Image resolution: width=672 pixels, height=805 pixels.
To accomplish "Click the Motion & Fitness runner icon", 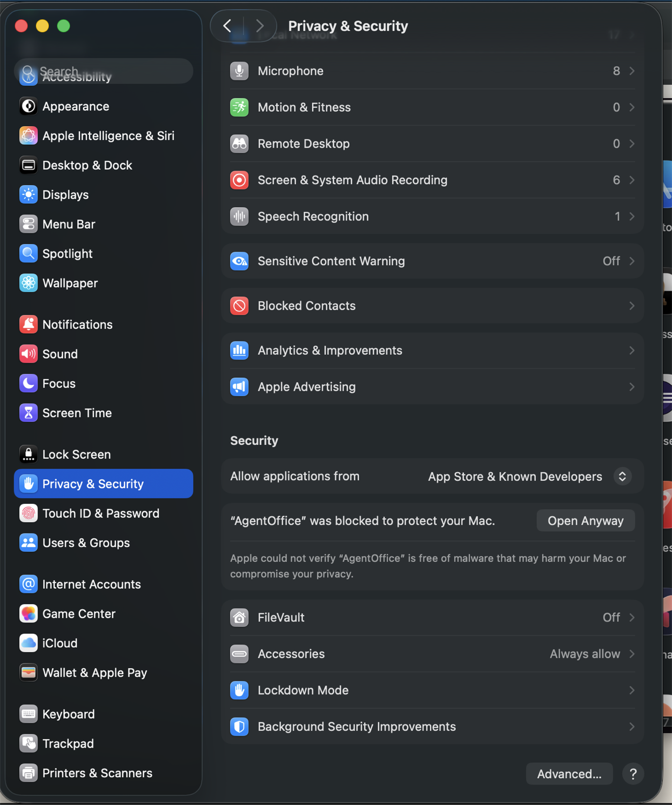I will point(239,107).
